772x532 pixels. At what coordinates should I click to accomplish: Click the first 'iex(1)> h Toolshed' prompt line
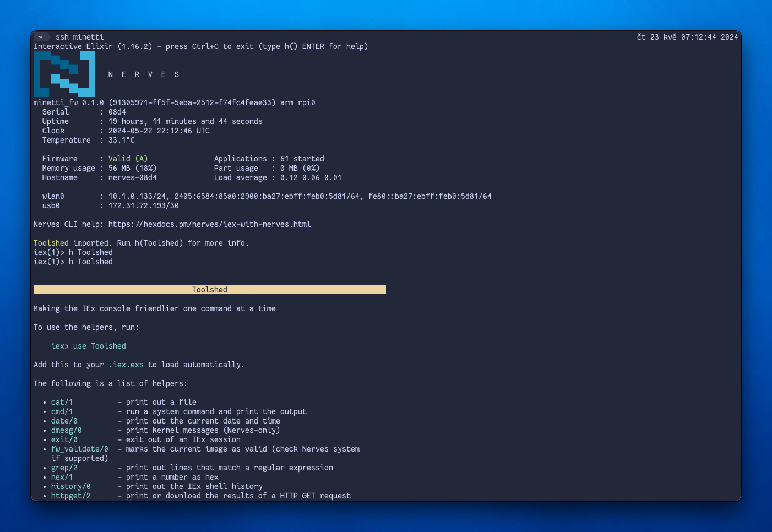coord(73,252)
